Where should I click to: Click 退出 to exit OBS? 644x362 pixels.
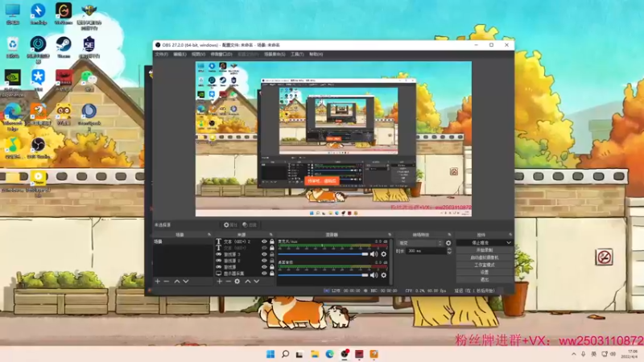coord(485,279)
